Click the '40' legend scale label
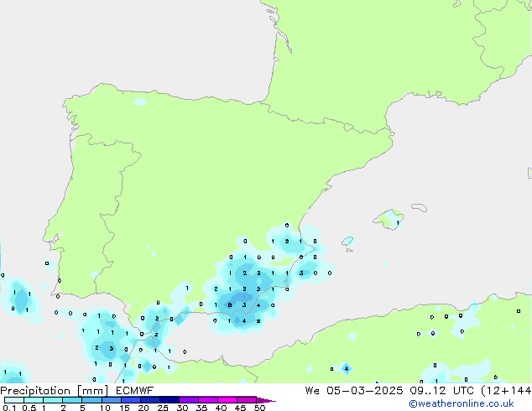532x411 pixels. click(221, 408)
